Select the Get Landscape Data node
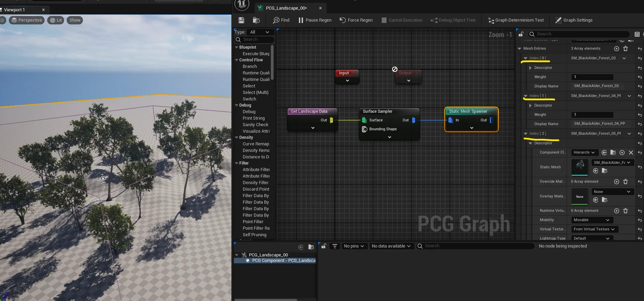The height and width of the screenshot is (301, 644). (x=312, y=120)
